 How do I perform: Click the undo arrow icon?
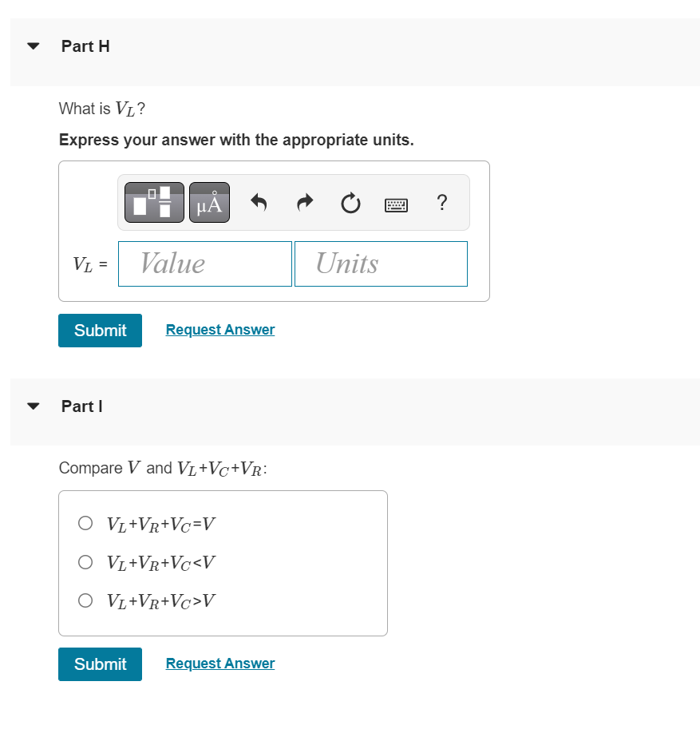click(x=259, y=203)
